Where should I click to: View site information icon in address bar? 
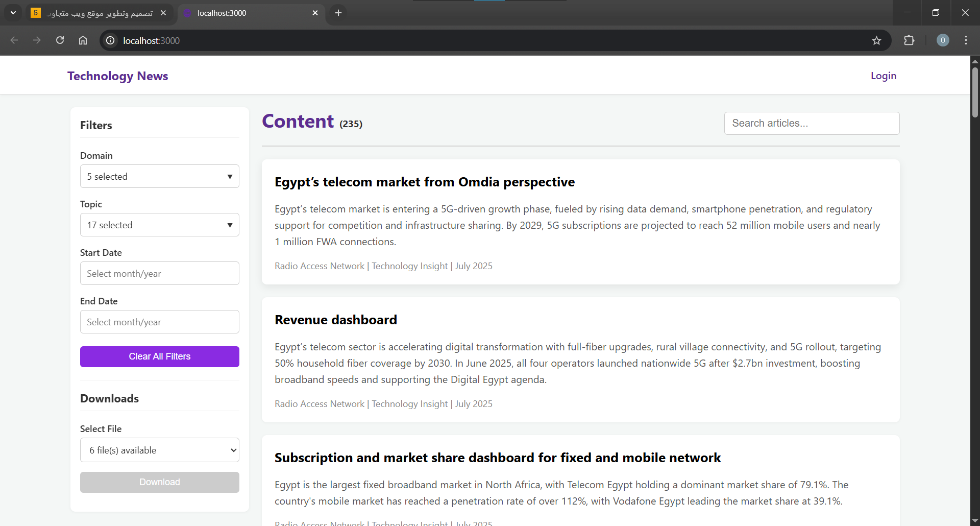[110, 40]
